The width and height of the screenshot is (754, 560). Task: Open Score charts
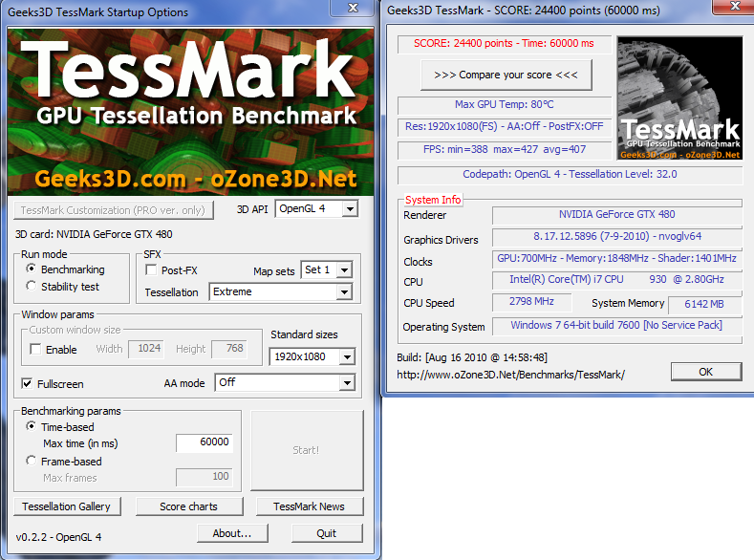tap(189, 506)
